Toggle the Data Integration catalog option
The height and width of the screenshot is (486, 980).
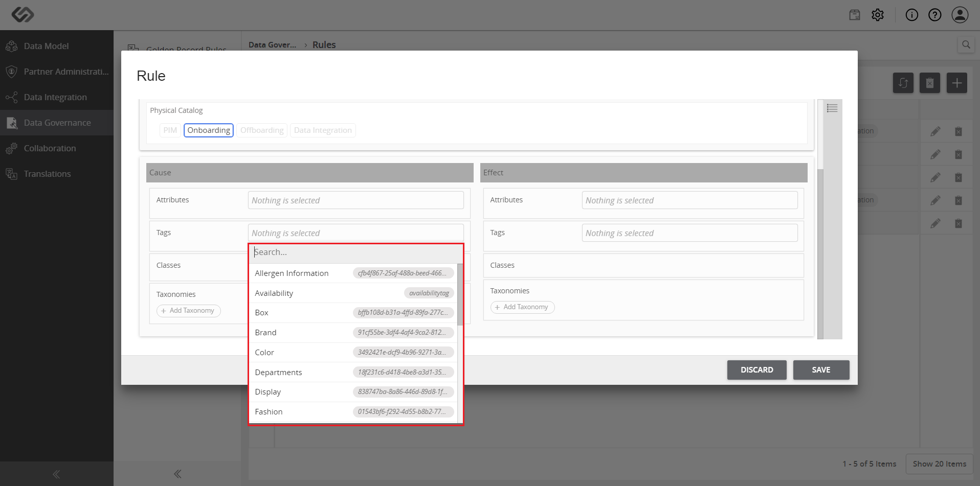323,130
